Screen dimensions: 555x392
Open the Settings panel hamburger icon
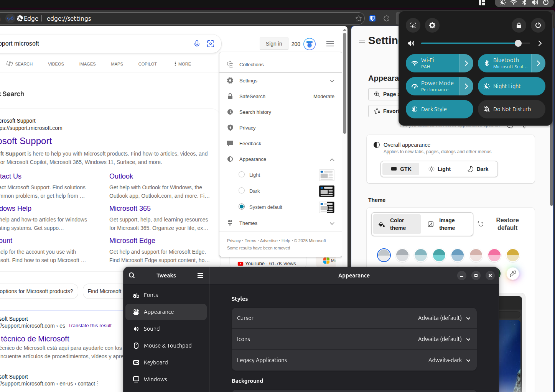362,41
